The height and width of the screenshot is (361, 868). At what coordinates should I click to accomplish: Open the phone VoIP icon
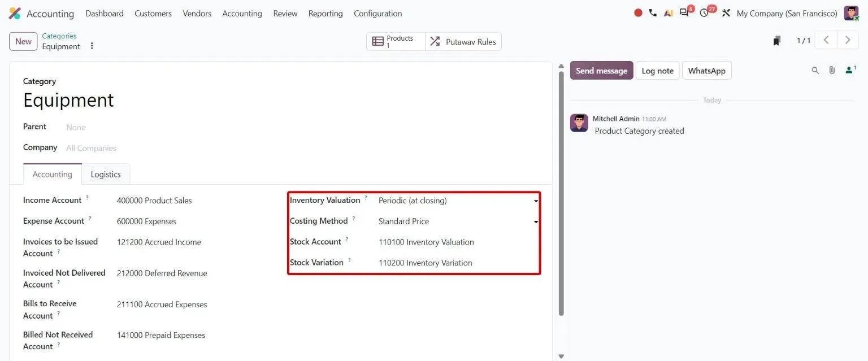coord(653,13)
